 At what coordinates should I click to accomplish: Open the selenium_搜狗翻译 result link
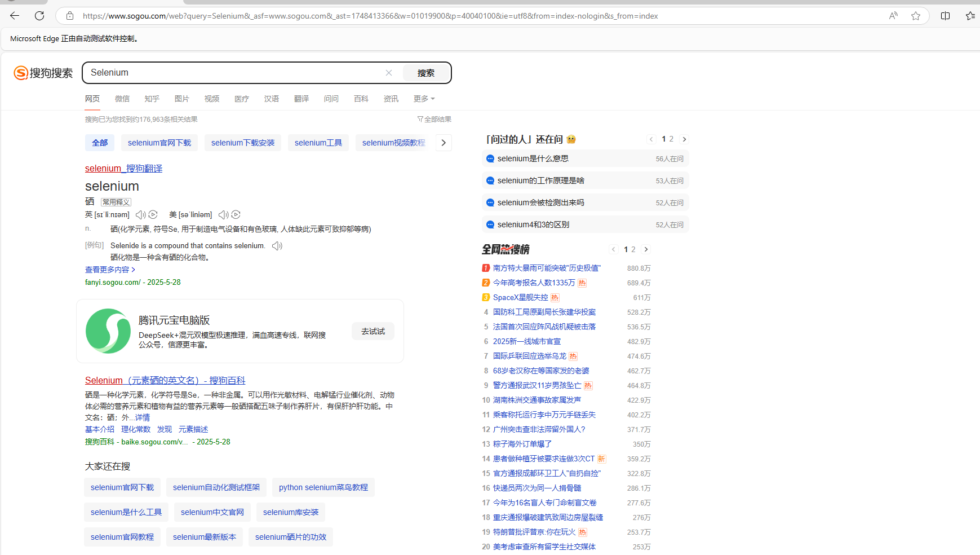point(123,169)
